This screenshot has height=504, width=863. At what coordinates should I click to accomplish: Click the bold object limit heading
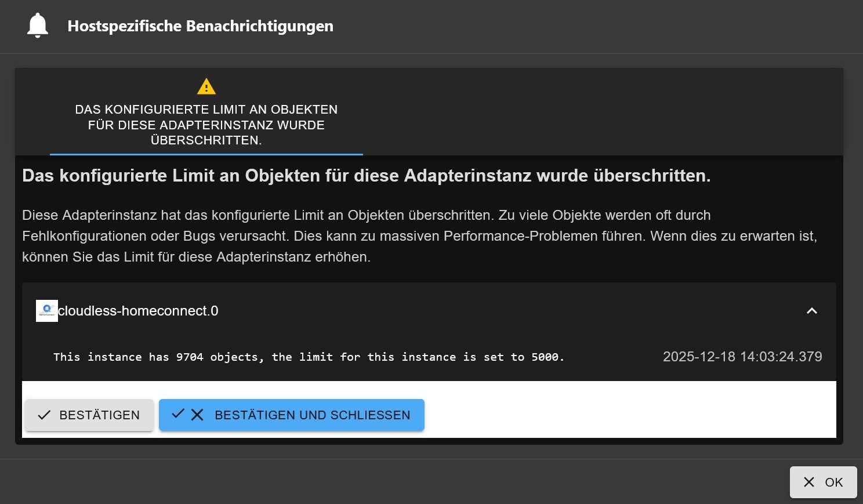point(366,176)
